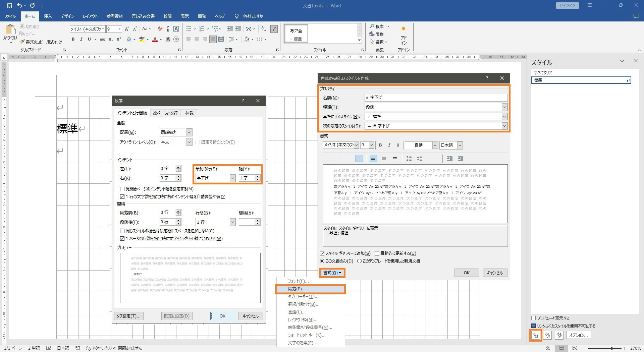Click the Bullets list icon in the ribbon

[189, 29]
